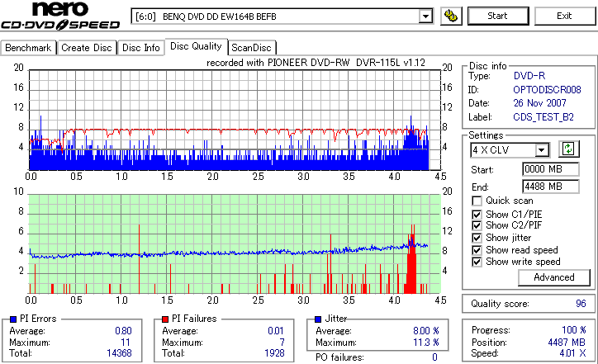
Task: Click the End position field 4488 MB
Action: [x=550, y=187]
